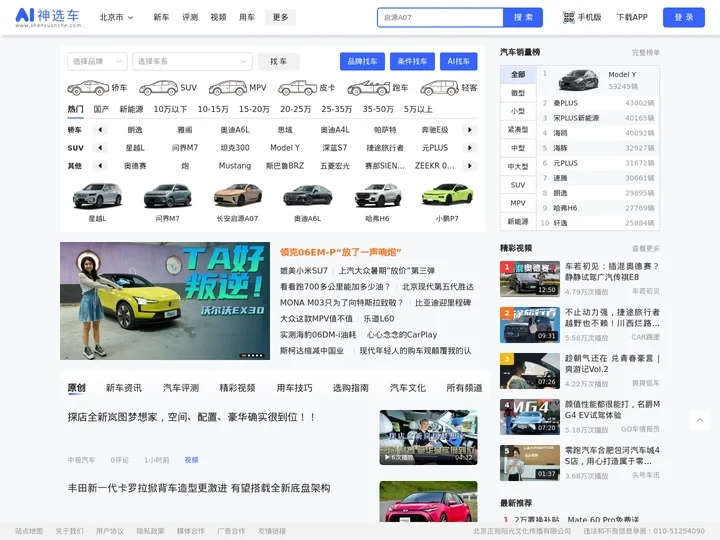
Task: Open the 手机版 QR code icon
Action: coord(568,17)
